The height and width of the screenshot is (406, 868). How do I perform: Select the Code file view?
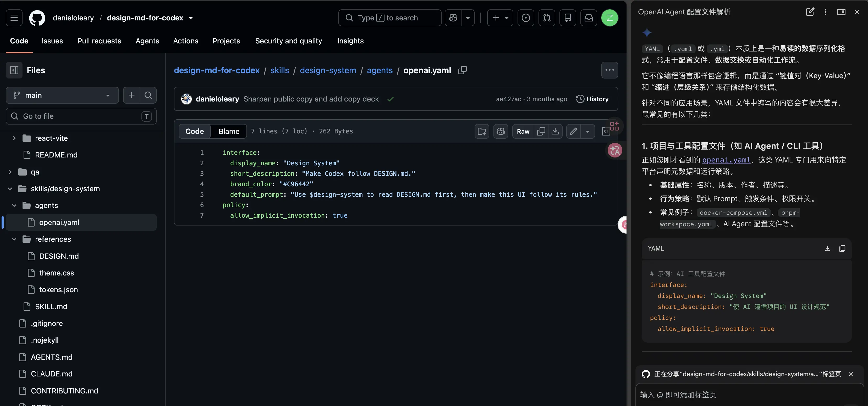194,131
